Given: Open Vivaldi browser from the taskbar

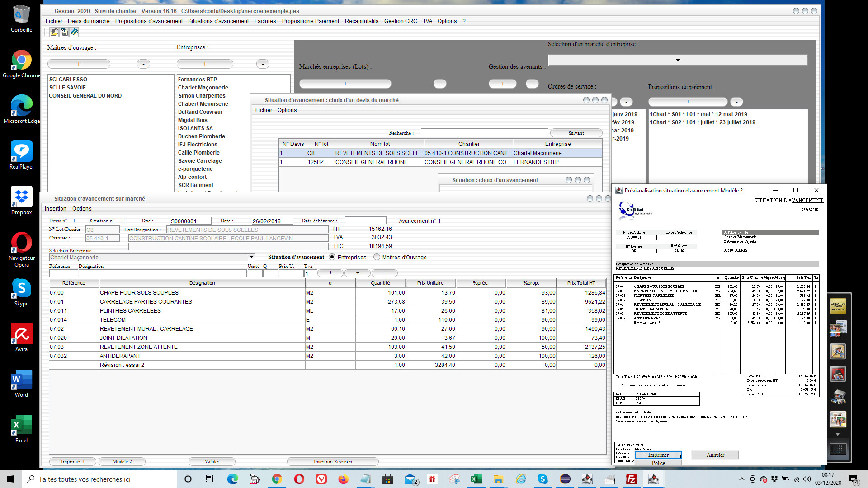Looking at the screenshot, I should [321, 479].
